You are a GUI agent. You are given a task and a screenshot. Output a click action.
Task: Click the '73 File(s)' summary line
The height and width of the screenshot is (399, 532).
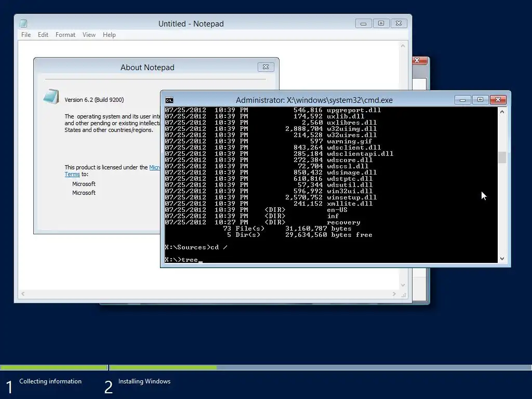[x=287, y=229]
